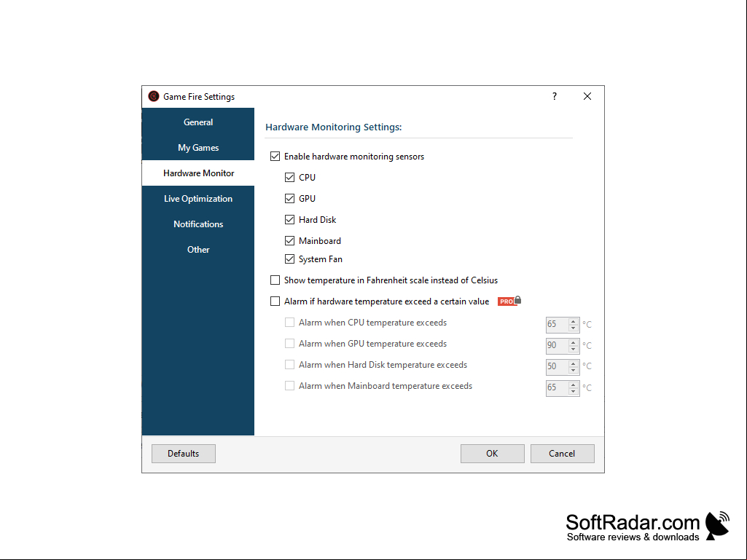Uncheck the GPU sensor checkbox

click(289, 199)
